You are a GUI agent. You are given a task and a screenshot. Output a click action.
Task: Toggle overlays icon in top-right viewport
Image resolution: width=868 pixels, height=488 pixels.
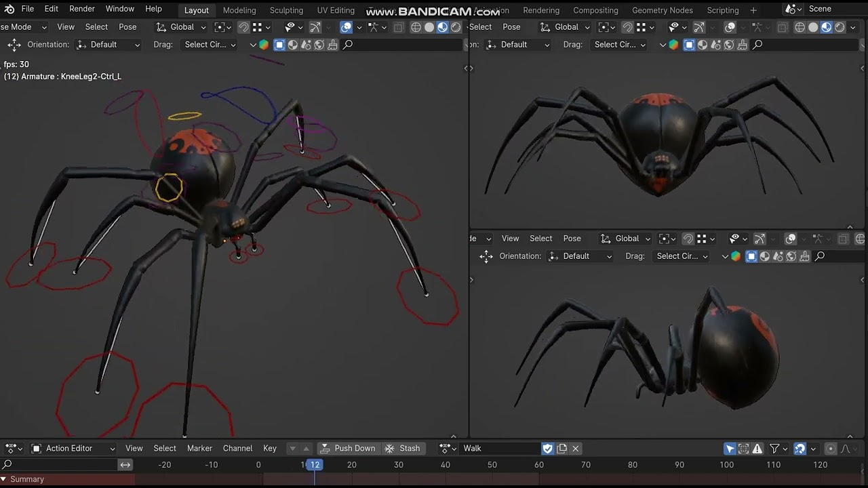click(730, 27)
